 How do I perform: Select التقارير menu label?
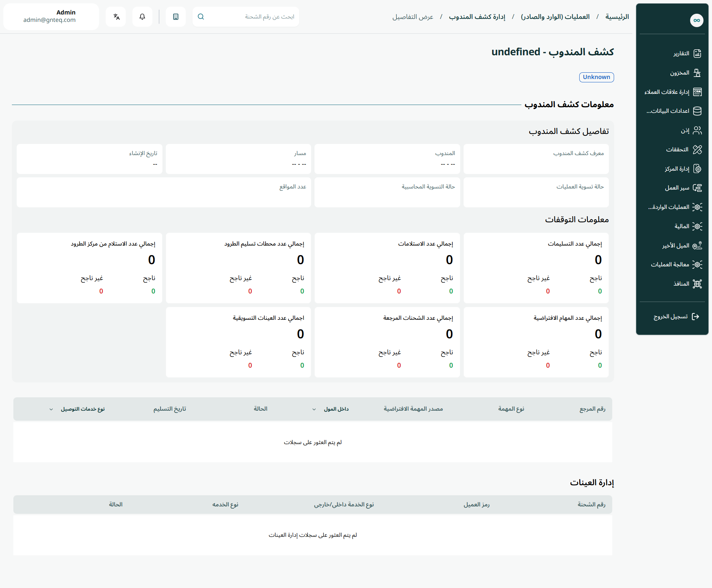681,54
